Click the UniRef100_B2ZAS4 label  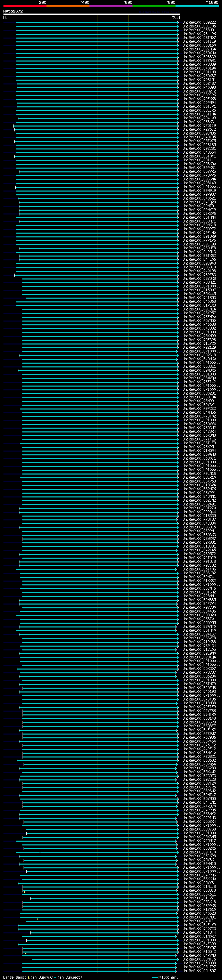point(199,49)
